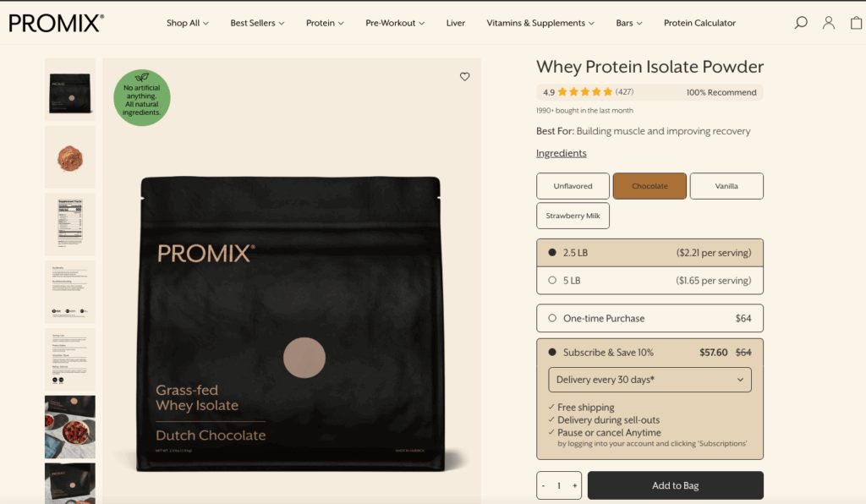
Task: Choose One-time Purchase option
Action: tap(649, 319)
